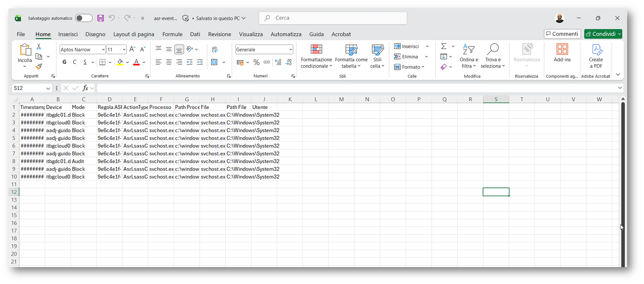The height and width of the screenshot is (284, 644).
Task: Click the Commenti button
Action: pyautogui.click(x=562, y=34)
